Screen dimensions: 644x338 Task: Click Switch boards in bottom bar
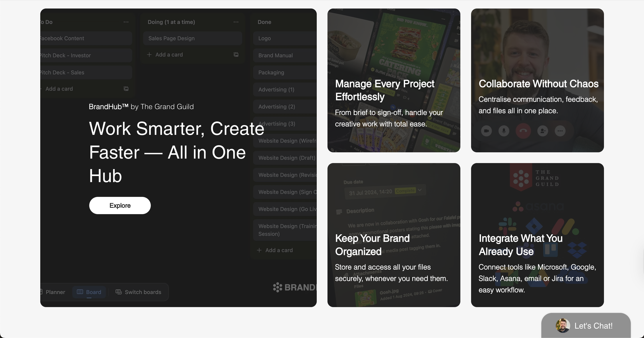click(x=138, y=292)
